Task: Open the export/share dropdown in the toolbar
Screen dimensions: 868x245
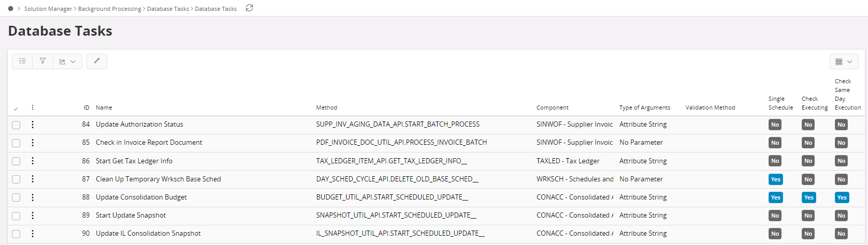Action: [67, 62]
